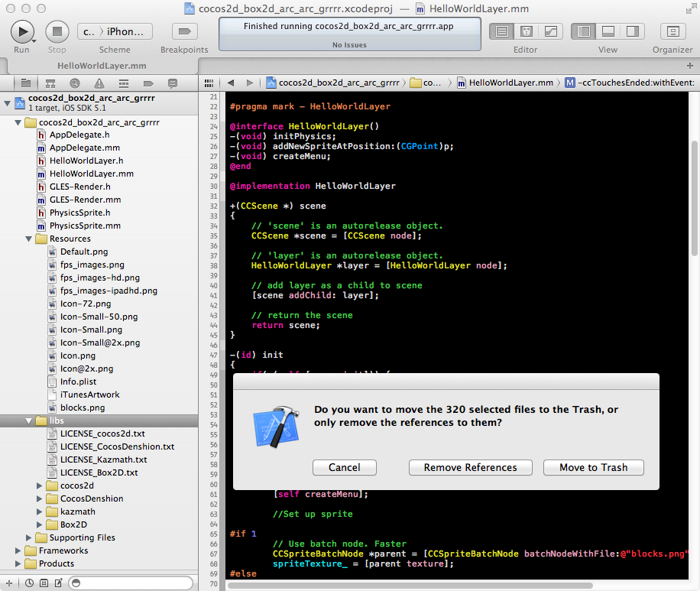700x591 pixels.
Task: Click Remove References button
Action: tap(470, 467)
